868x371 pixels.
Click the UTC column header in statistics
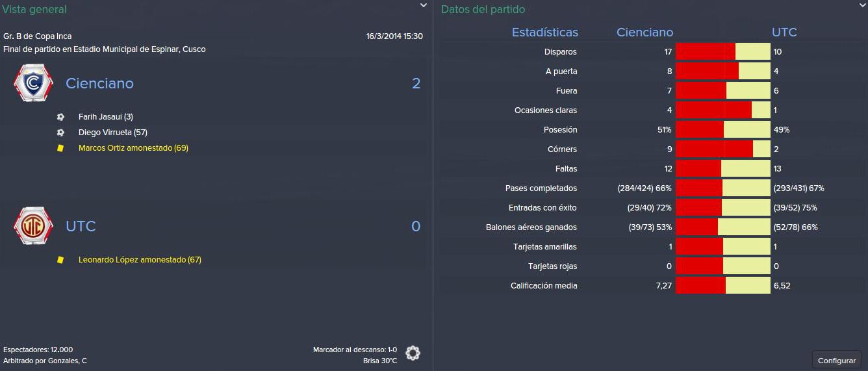click(784, 32)
